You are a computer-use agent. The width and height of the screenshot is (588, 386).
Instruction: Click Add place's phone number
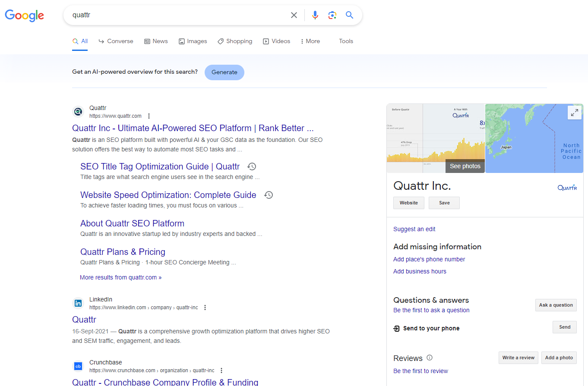click(429, 259)
